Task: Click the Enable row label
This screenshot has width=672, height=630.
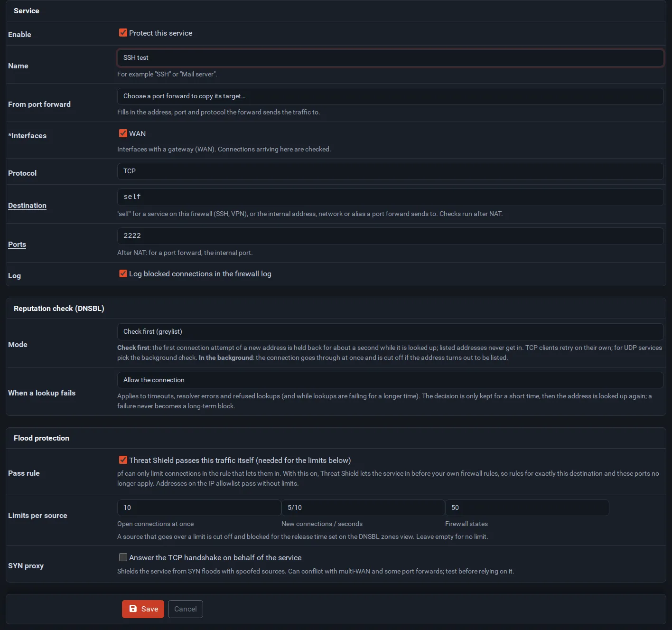Action: point(19,35)
